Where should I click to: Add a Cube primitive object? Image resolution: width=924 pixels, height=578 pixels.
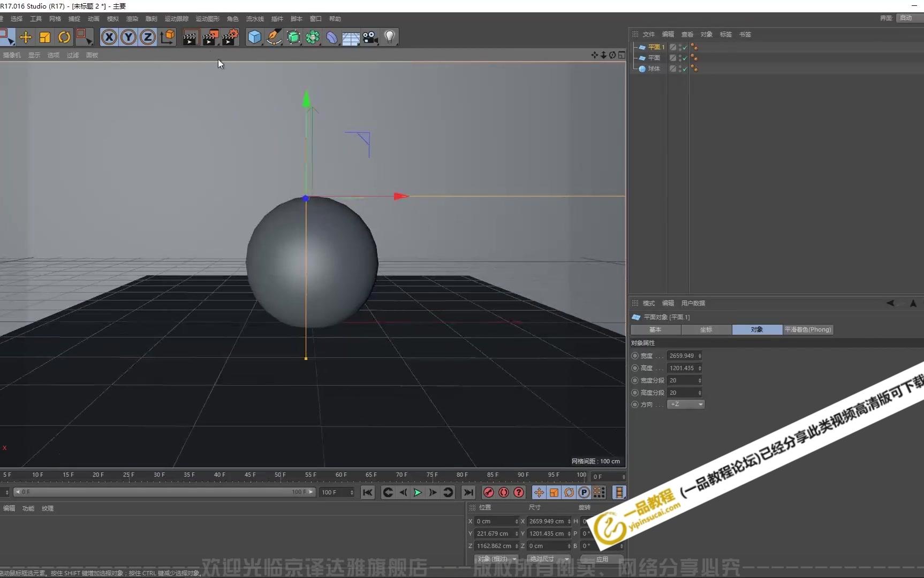[255, 37]
